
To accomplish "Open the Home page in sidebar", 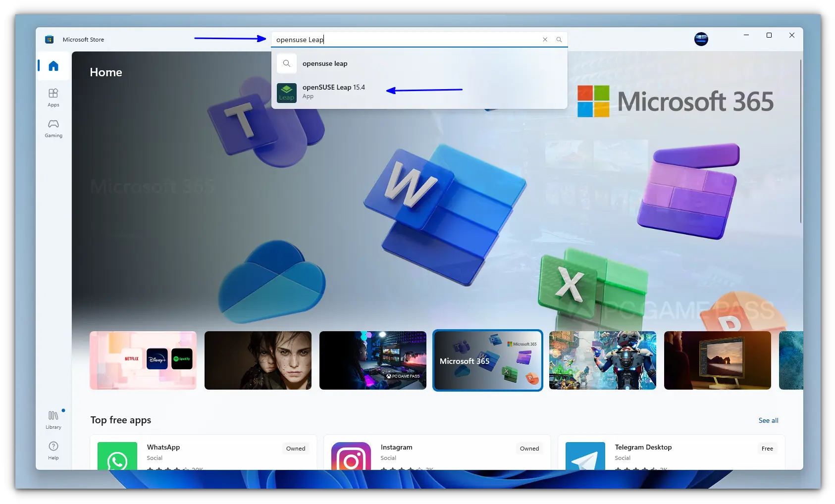I will (x=53, y=66).
